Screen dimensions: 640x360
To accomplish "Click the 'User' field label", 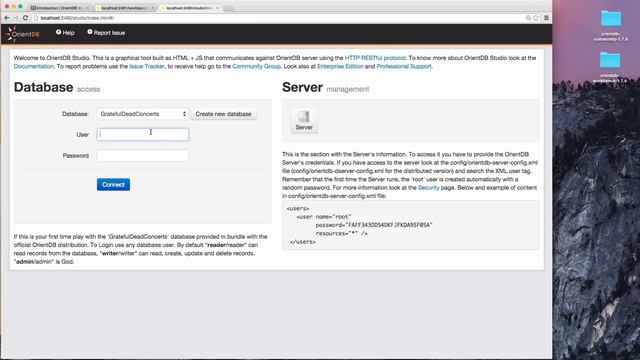I will point(82,135).
